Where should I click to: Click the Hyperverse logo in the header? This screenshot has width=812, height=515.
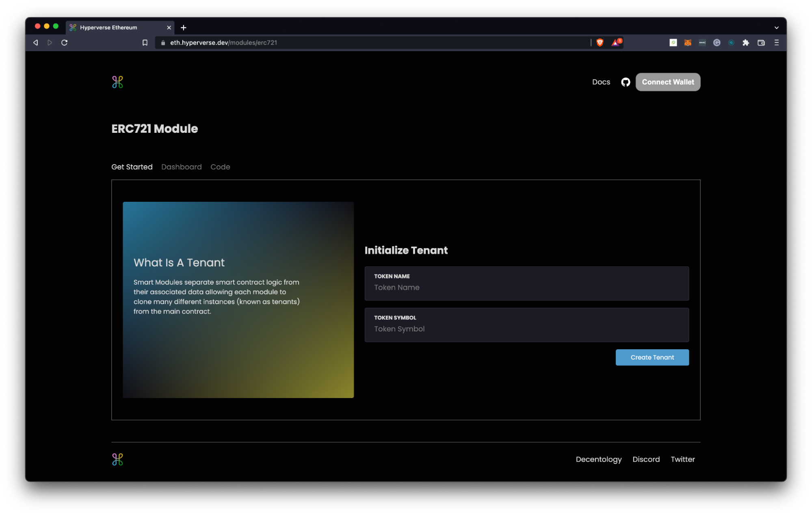[x=117, y=82]
